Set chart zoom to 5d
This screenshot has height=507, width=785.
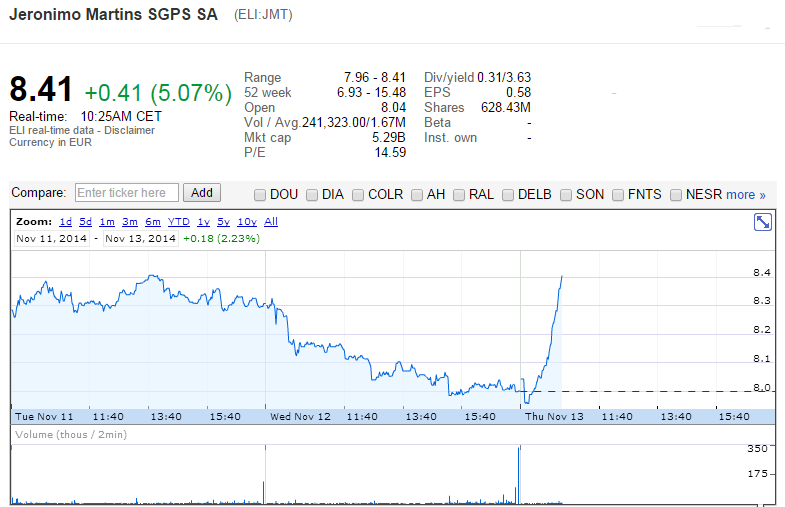[x=86, y=222]
